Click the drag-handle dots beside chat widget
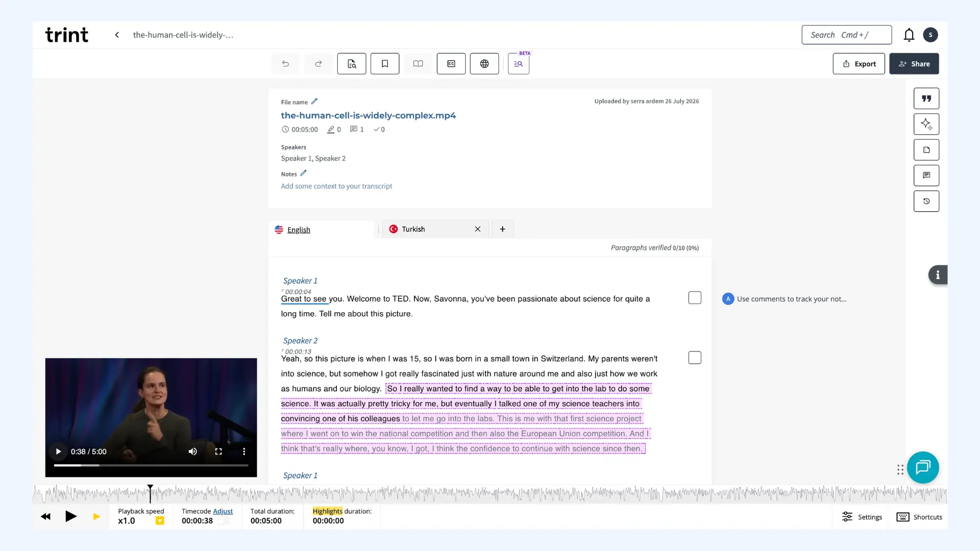Viewport: 980px width, 551px height. click(900, 470)
